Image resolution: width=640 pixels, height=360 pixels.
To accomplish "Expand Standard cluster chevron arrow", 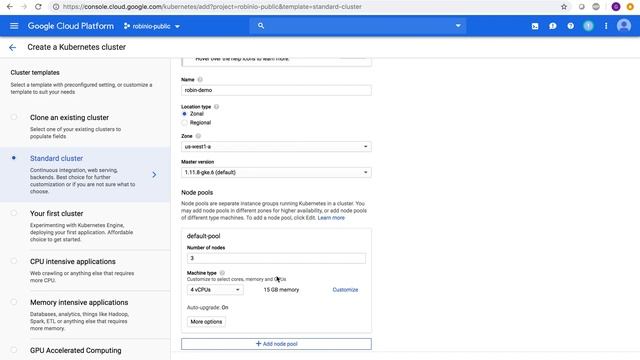I will (x=154, y=175).
